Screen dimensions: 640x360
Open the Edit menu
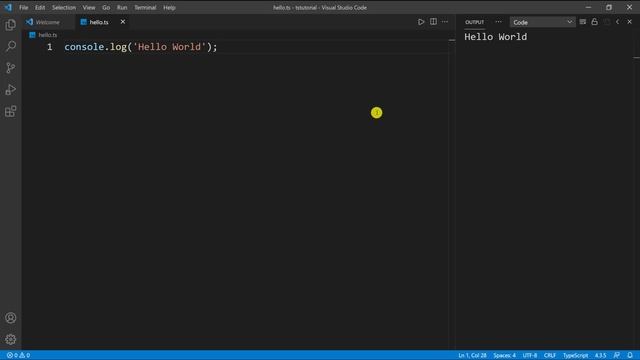(x=40, y=7)
